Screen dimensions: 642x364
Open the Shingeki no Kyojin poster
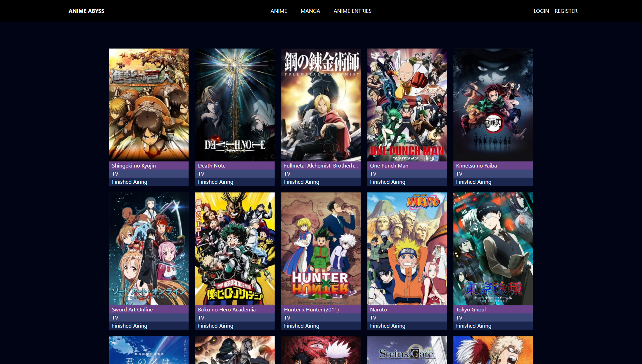point(149,105)
